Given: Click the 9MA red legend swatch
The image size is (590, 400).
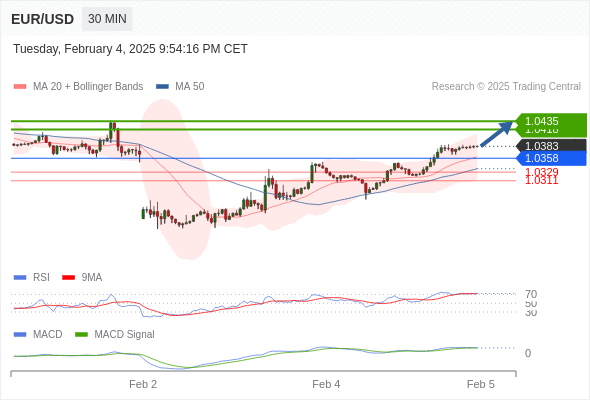Looking at the screenshot, I should click(x=68, y=278).
